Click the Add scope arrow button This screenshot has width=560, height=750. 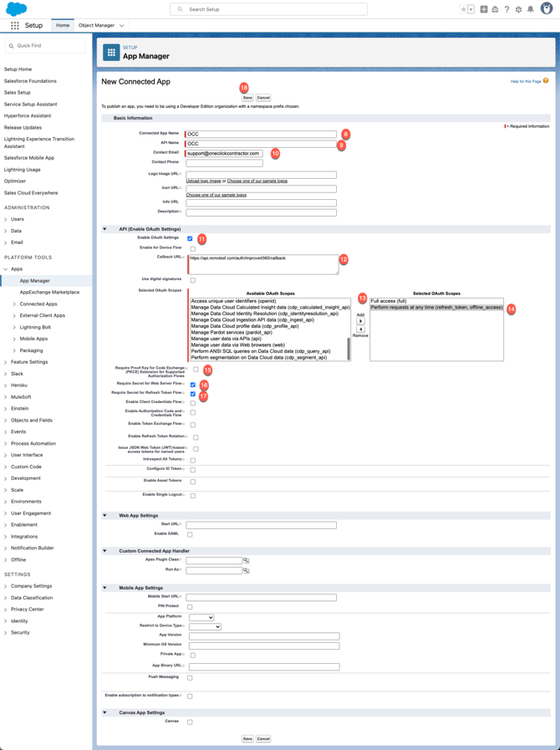click(x=360, y=321)
